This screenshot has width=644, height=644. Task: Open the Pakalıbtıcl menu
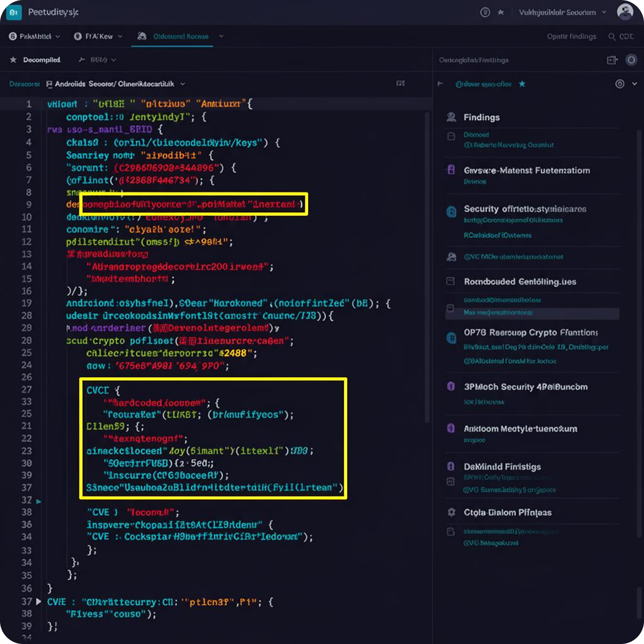[34, 36]
